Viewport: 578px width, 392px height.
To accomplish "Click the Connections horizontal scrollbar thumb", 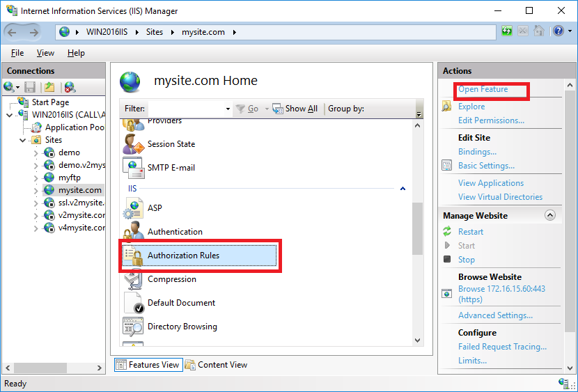I will coord(40,368).
